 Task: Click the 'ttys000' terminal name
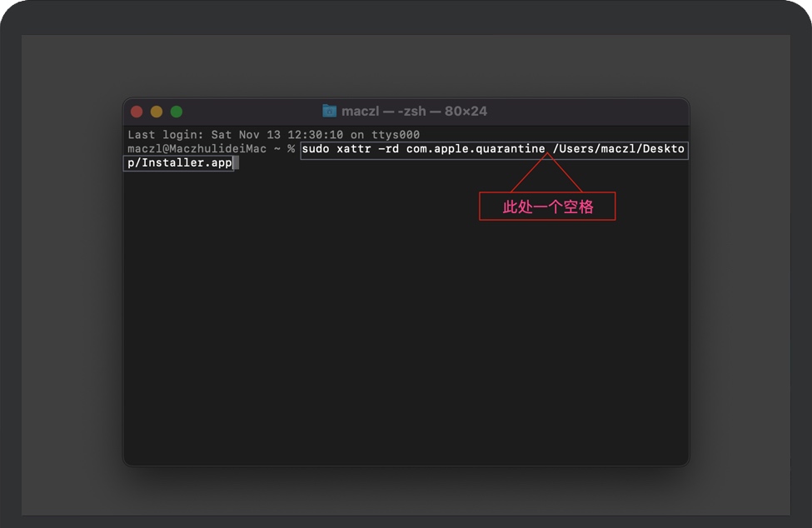pyautogui.click(x=396, y=135)
